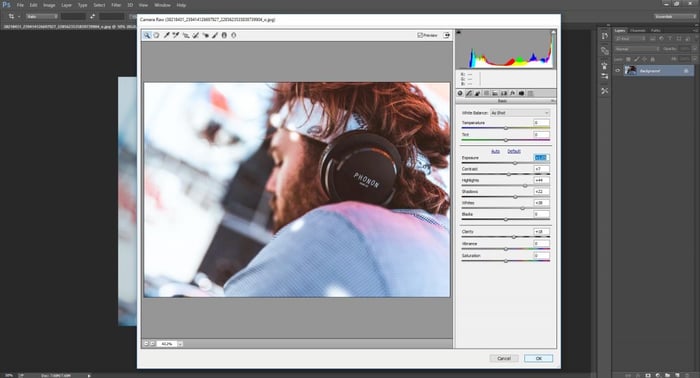Open the Image menu in Photoshop
The image size is (700, 378).
[x=49, y=5]
